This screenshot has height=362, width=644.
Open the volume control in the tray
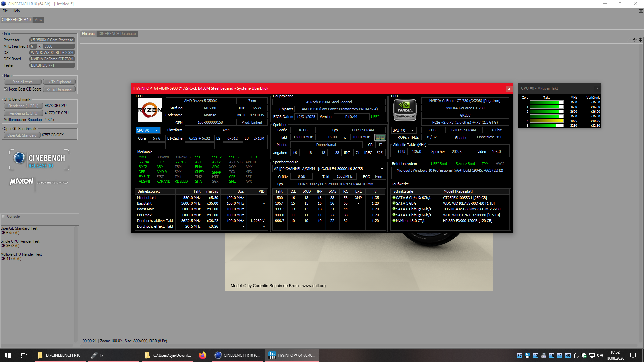click(x=600, y=356)
